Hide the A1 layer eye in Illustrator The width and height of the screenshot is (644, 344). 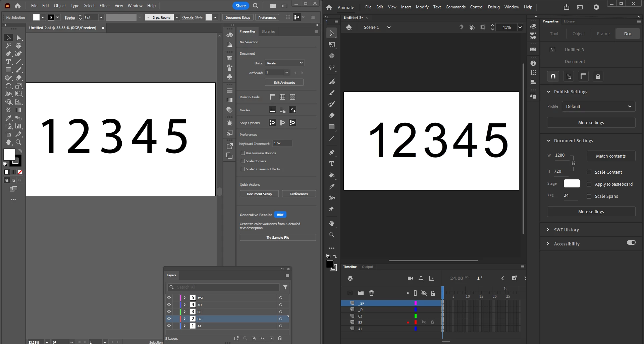point(169,326)
